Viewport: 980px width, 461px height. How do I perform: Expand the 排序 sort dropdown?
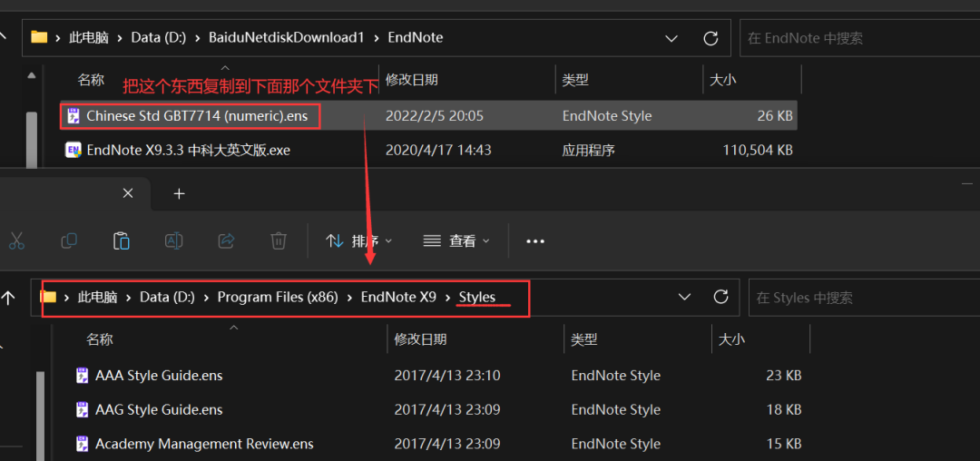359,240
